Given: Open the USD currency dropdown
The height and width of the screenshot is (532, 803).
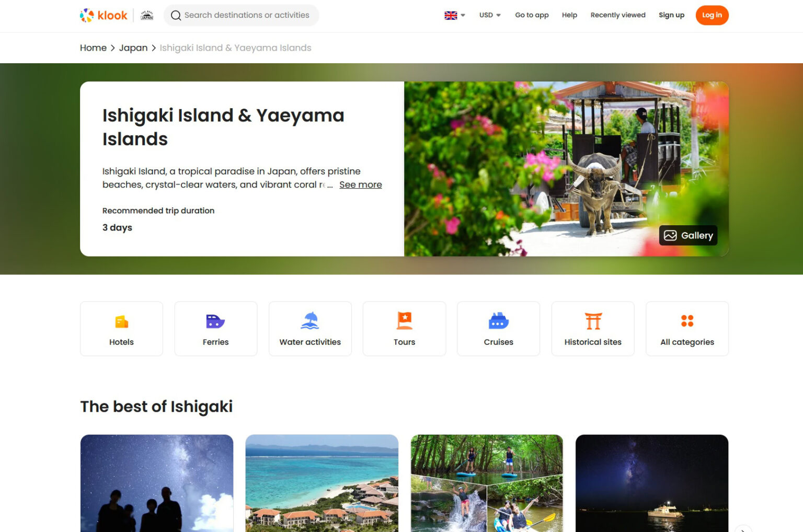Looking at the screenshot, I should click(488, 15).
